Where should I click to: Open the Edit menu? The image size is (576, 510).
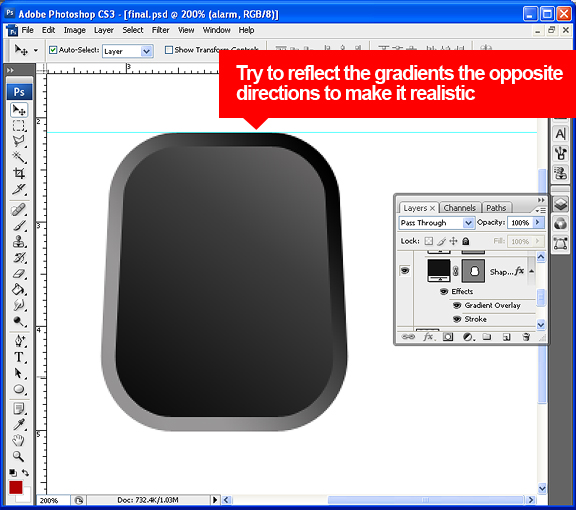click(48, 30)
